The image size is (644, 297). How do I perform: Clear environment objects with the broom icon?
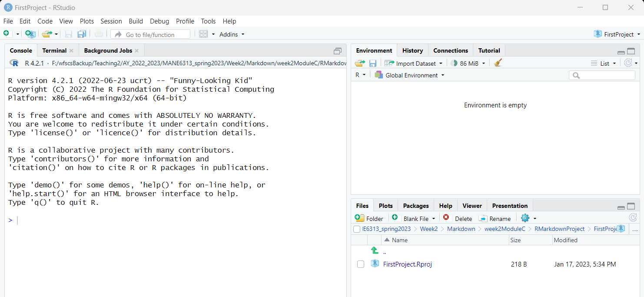pos(498,63)
